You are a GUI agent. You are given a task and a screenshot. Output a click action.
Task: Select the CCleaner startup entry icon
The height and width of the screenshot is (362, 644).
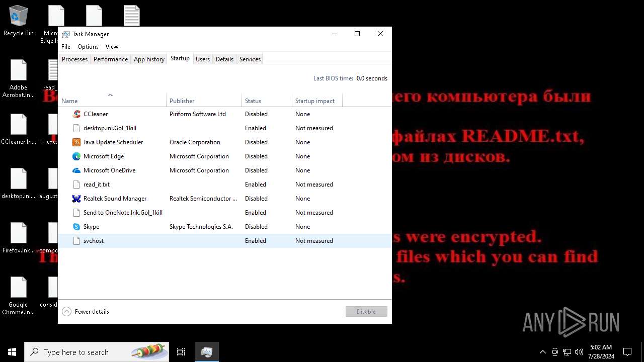click(76, 114)
